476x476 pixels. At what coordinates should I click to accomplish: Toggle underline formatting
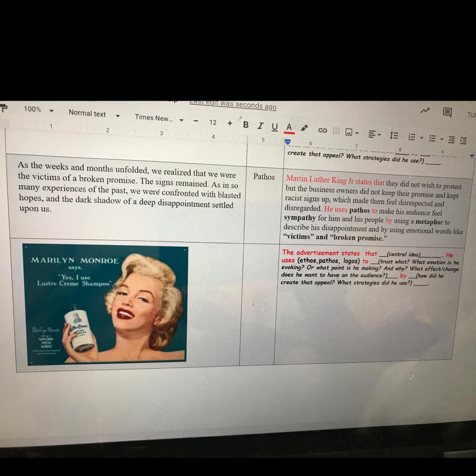pyautogui.click(x=274, y=127)
